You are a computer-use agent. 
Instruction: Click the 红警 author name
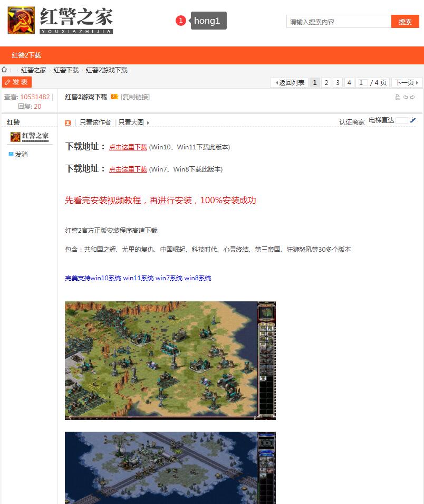click(x=13, y=122)
